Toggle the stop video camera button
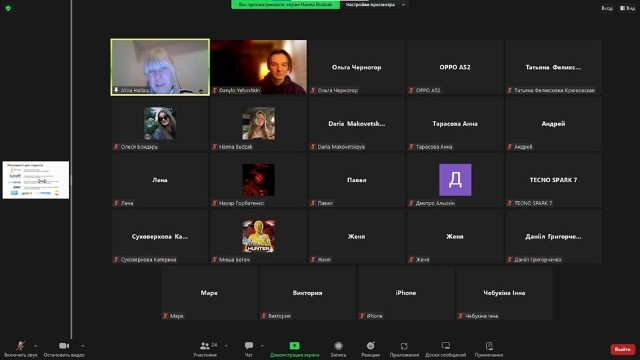 (x=64, y=346)
